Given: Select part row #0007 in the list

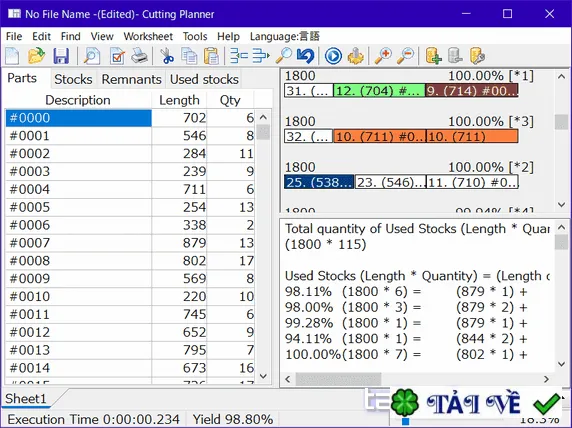Looking at the screenshot, I should (130, 243).
